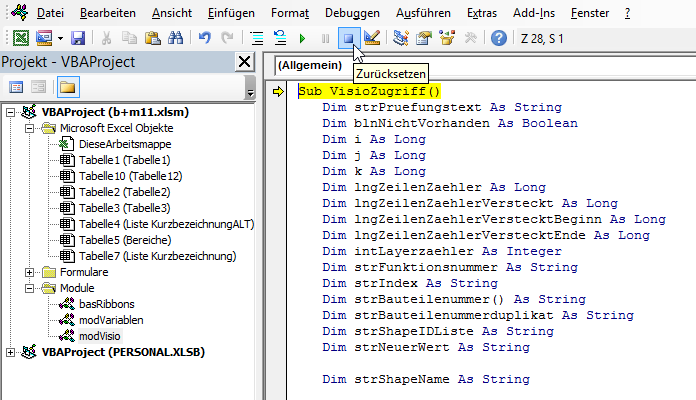Click the Undo arrow in the toolbar
Image resolution: width=696 pixels, height=400 pixels.
click(x=206, y=38)
